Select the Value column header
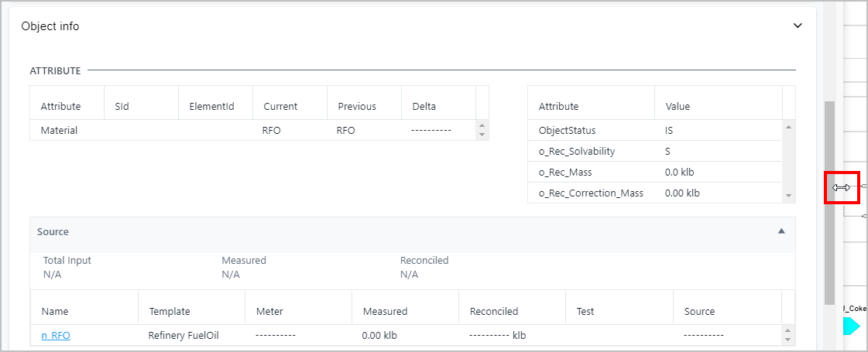The width and height of the screenshot is (868, 352). coord(677,106)
